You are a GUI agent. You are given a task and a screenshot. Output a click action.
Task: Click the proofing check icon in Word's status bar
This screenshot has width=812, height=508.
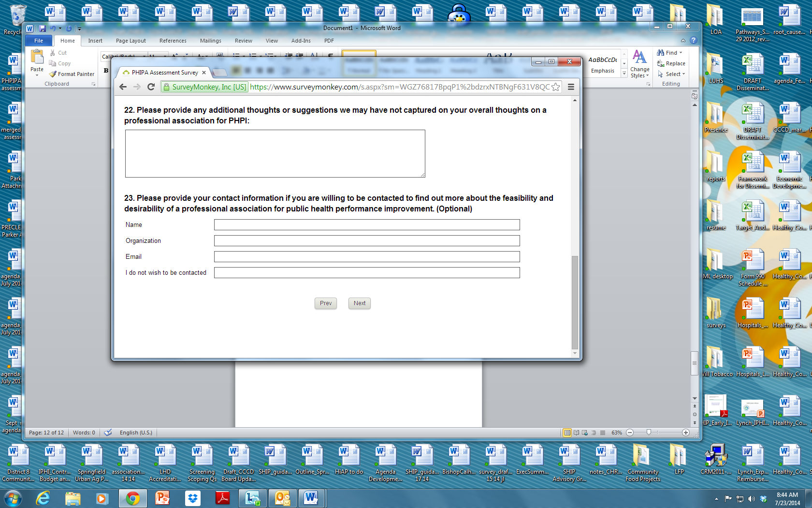click(108, 433)
